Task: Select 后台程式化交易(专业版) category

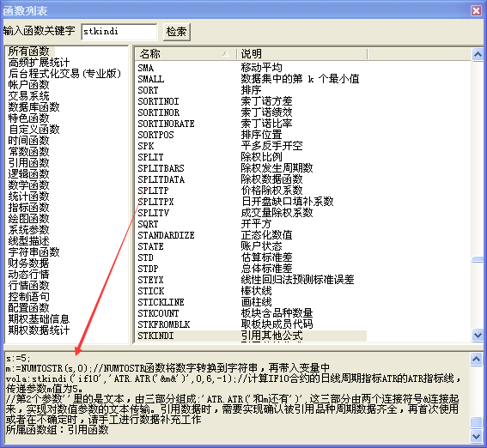Action: pos(64,74)
